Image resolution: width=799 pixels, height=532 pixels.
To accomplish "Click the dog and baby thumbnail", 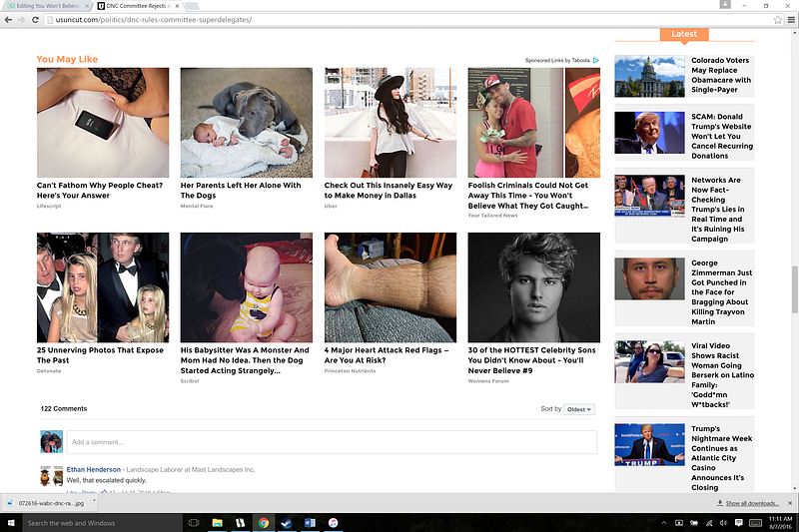I will [x=246, y=123].
